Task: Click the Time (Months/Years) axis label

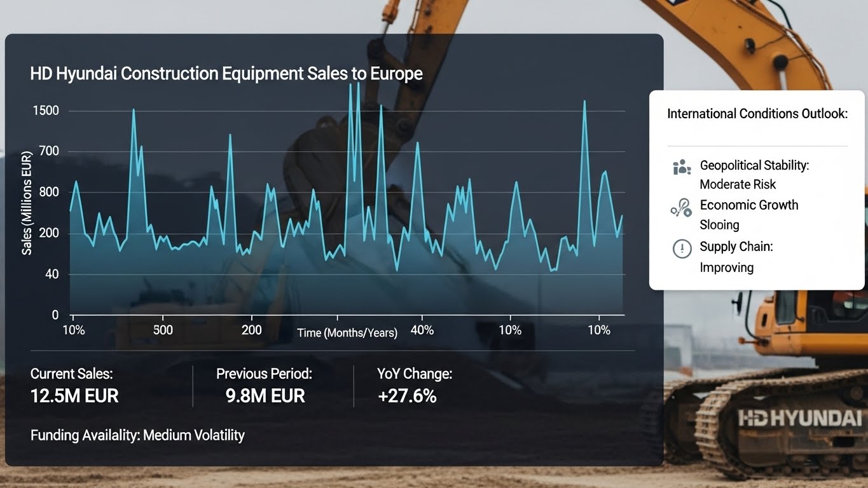Action: tap(347, 333)
